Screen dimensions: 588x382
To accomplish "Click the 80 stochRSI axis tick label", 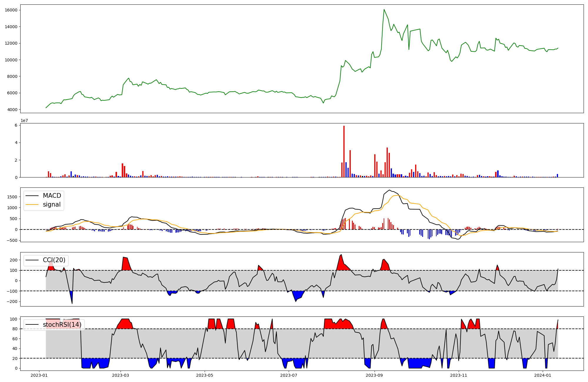I will 15,329.
